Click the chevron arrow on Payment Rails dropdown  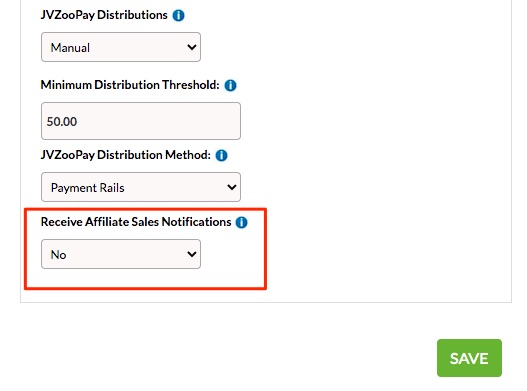click(232, 187)
